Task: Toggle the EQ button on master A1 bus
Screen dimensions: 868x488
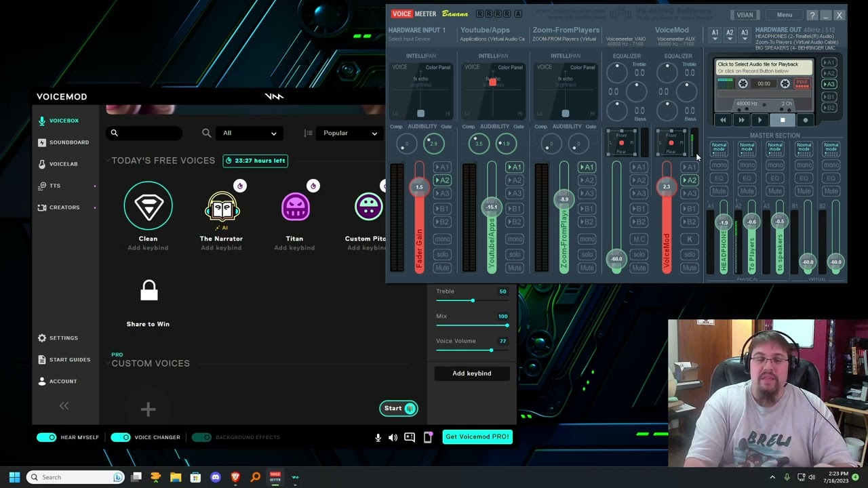Action: click(719, 178)
